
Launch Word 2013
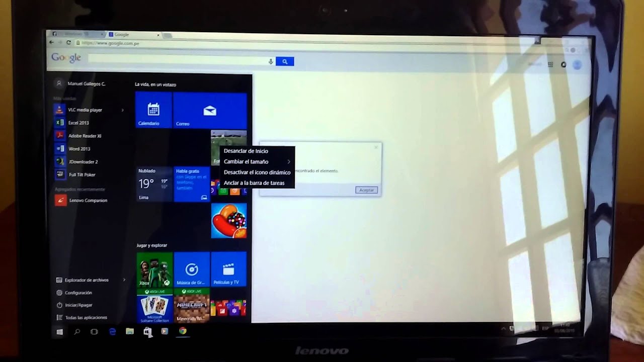tap(79, 149)
